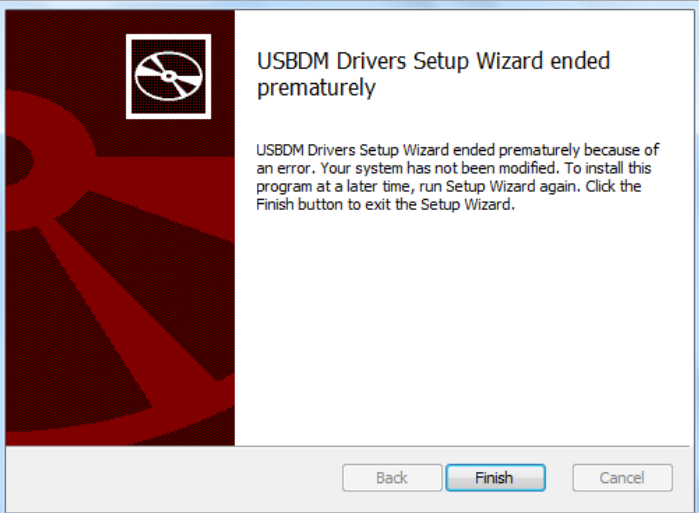Click the line 'Finish button to exit the Setup Wizard.'
The height and width of the screenshot is (513, 699).
point(385,205)
